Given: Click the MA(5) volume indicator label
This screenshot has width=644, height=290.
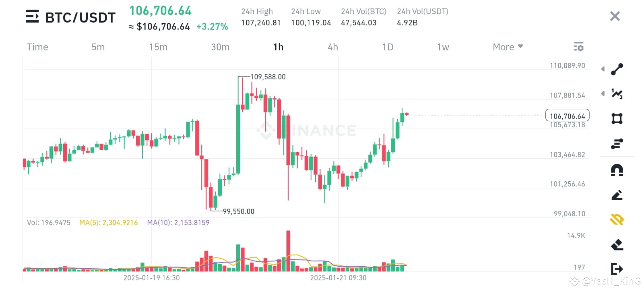Looking at the screenshot, I should coord(108,222).
